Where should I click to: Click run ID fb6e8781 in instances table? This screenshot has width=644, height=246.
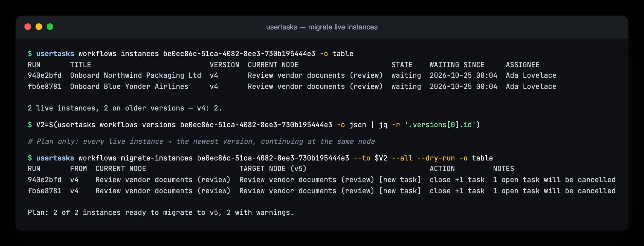(x=45, y=86)
